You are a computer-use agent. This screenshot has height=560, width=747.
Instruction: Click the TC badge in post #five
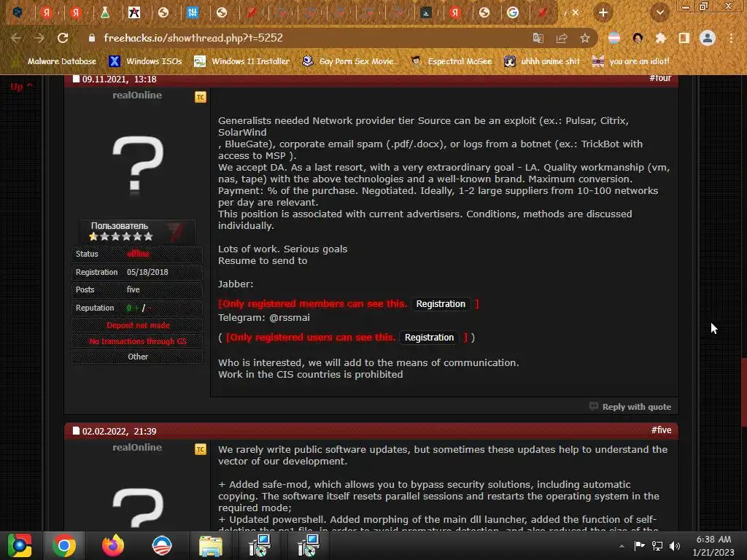(x=201, y=449)
